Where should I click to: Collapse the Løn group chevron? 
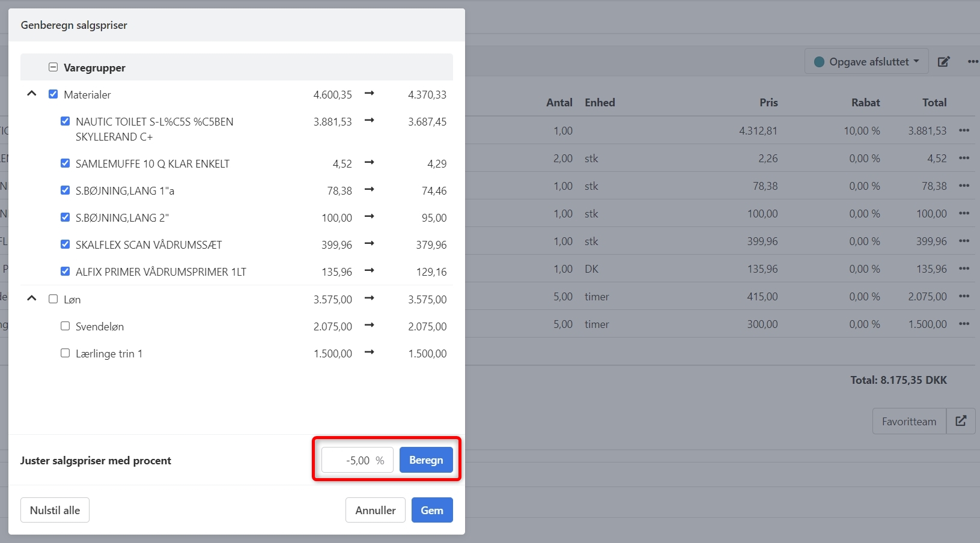click(x=32, y=299)
